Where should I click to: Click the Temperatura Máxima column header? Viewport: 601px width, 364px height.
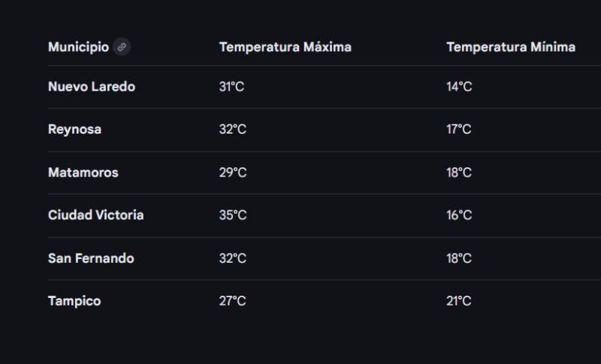[x=285, y=47]
